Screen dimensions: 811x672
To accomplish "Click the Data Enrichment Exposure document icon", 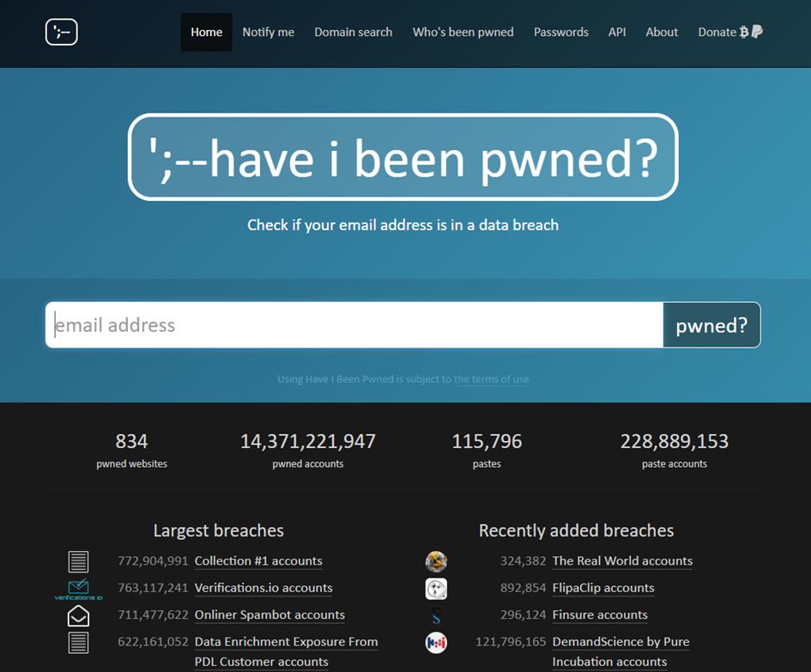I will [x=79, y=643].
